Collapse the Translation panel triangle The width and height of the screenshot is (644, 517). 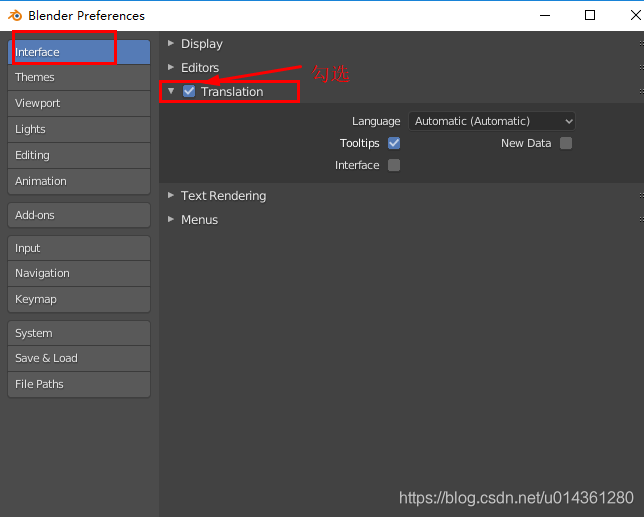[x=171, y=91]
